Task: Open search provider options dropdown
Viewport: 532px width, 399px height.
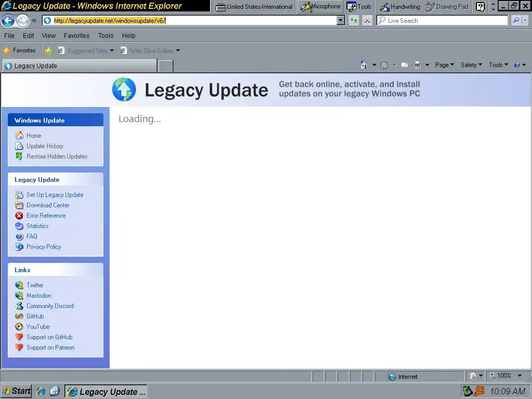Action: click(x=525, y=21)
